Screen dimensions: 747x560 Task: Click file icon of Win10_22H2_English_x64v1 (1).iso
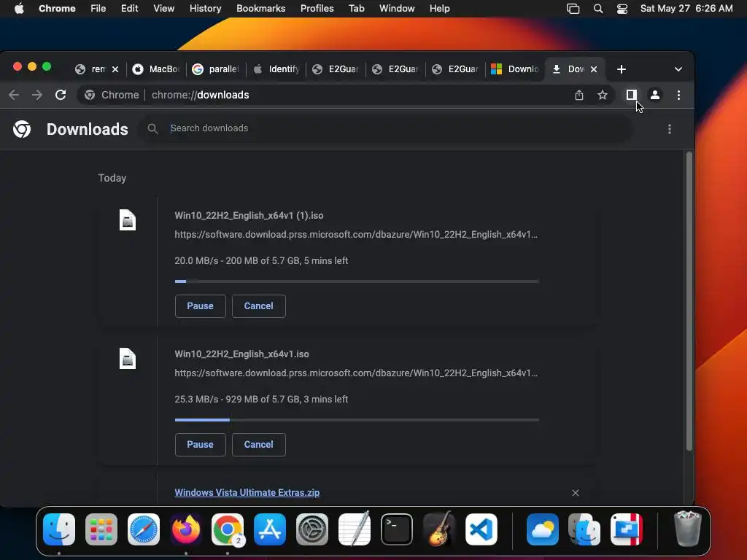tap(127, 220)
